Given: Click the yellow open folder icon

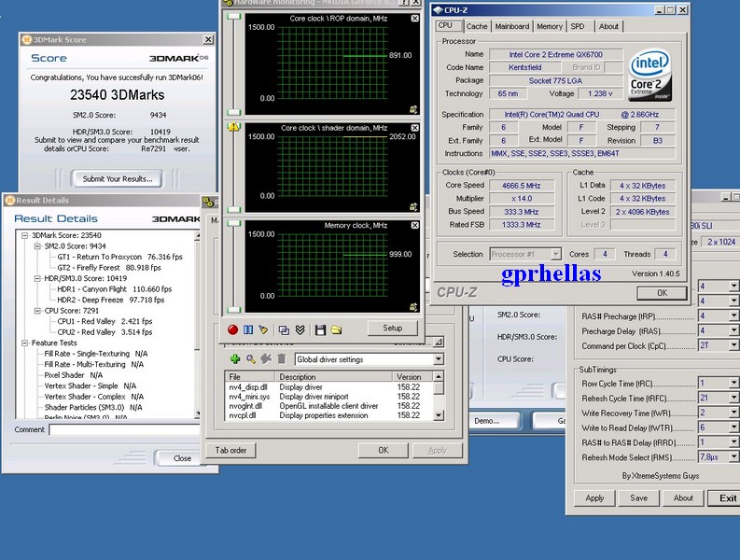Looking at the screenshot, I should click(336, 329).
